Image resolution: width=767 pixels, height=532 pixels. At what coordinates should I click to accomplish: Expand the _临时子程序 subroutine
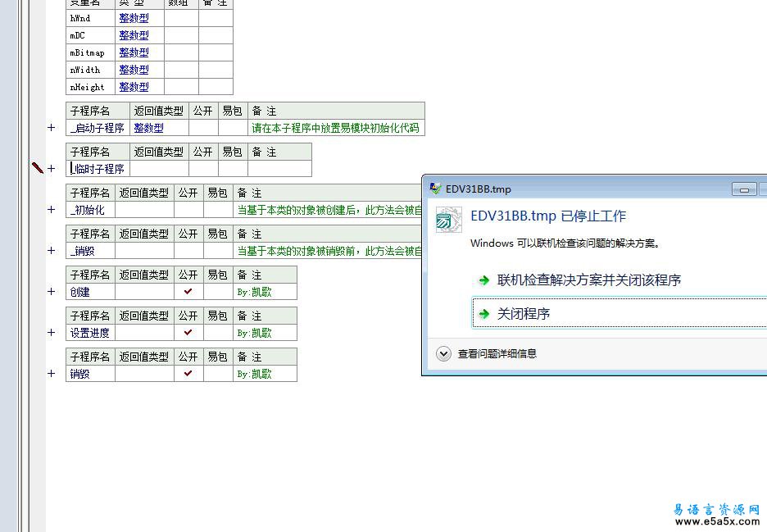click(x=52, y=169)
